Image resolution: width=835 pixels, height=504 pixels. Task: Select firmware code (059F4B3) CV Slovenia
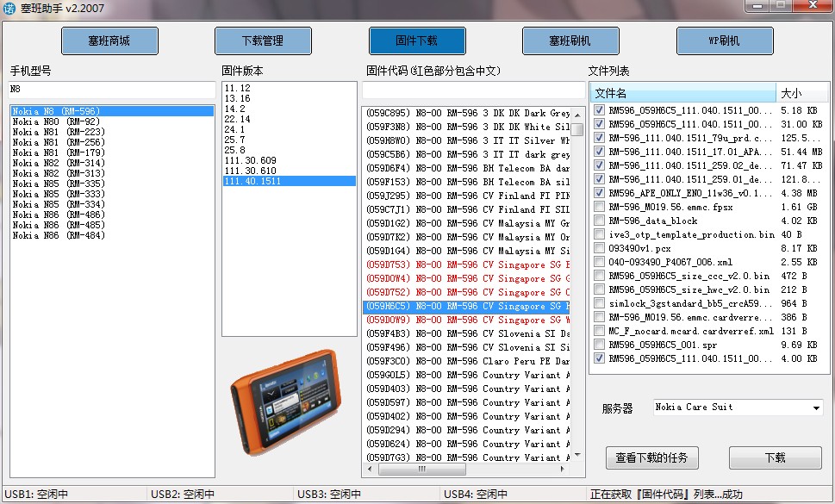pos(467,333)
